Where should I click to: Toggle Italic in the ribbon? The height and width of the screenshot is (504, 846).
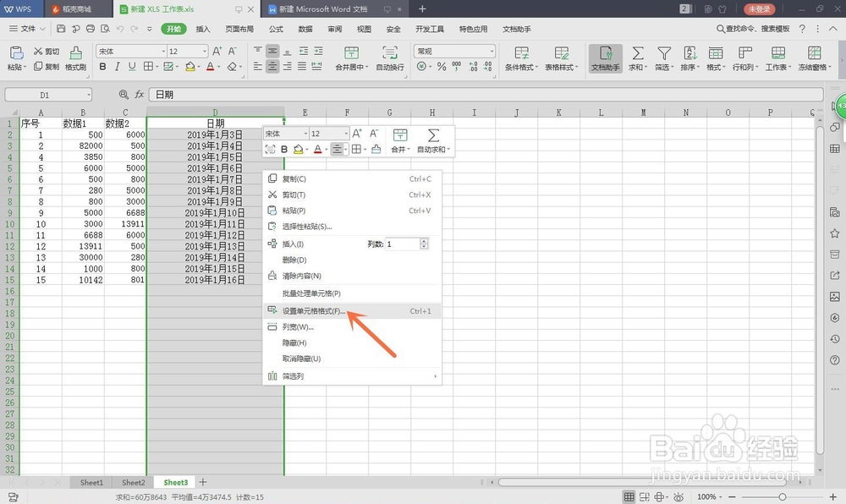coord(117,66)
